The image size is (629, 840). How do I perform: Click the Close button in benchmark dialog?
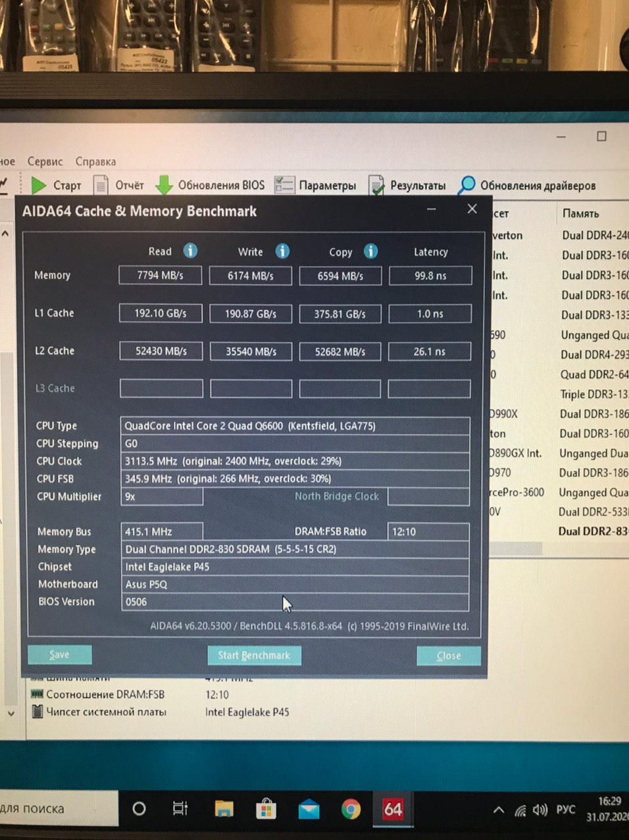click(x=449, y=656)
